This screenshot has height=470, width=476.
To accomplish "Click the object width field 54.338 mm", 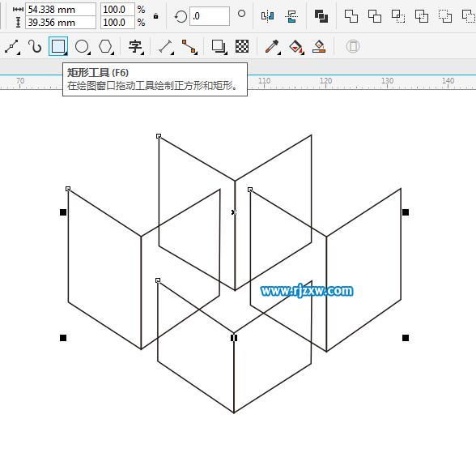I will [61, 10].
